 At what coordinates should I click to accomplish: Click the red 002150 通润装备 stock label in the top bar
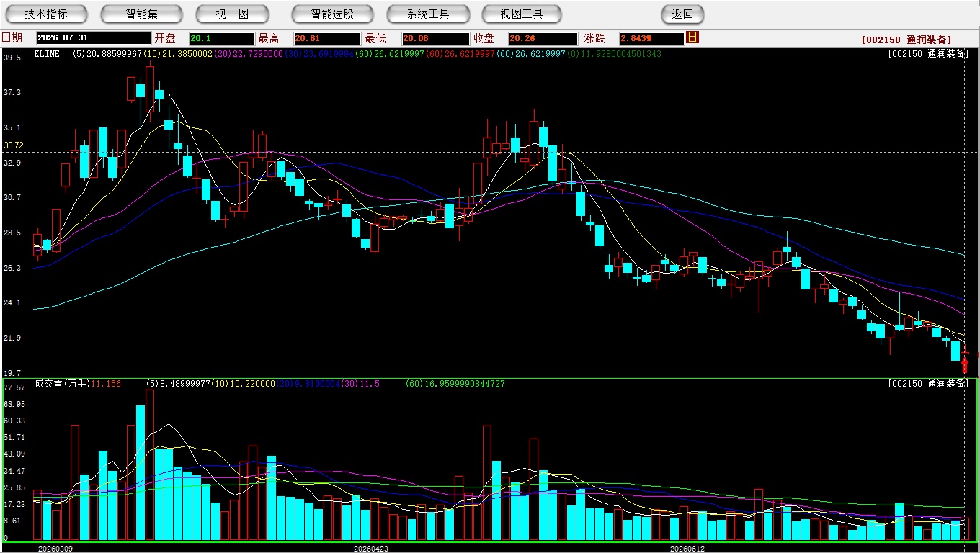(906, 40)
